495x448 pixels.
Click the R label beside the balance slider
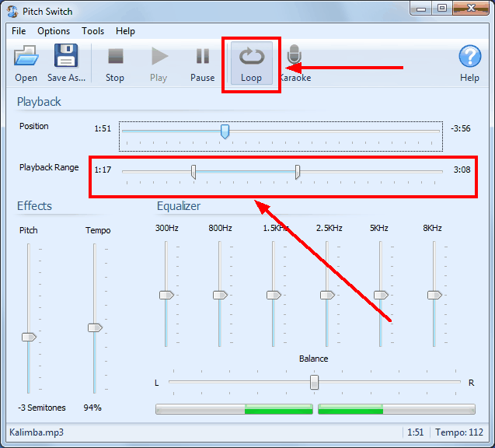tap(472, 383)
